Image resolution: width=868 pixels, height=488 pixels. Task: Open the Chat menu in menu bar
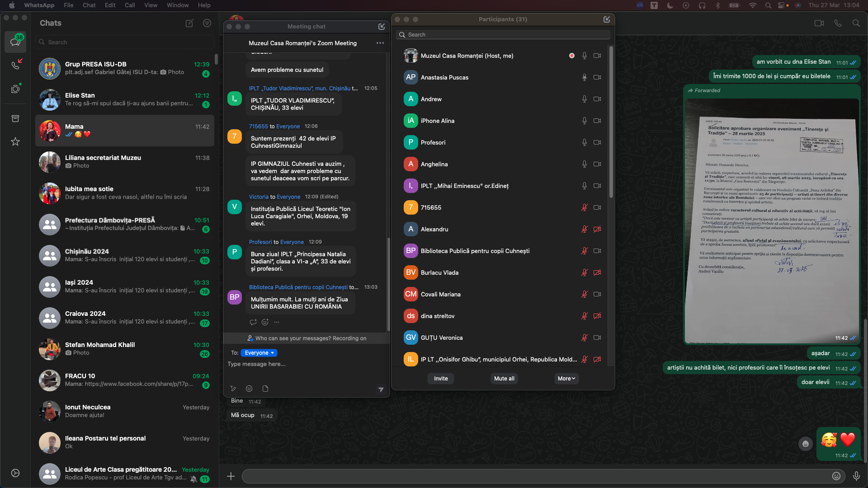(89, 5)
